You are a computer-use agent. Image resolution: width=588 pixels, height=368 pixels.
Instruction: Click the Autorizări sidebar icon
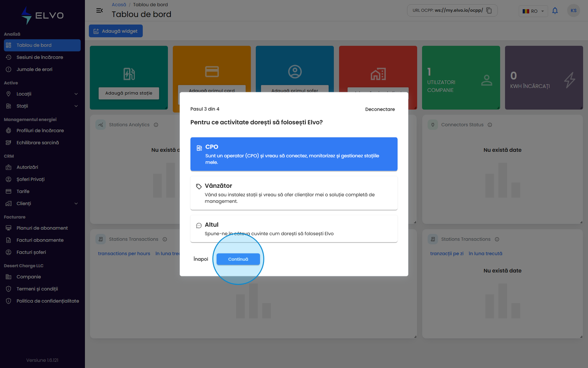[x=8, y=167]
